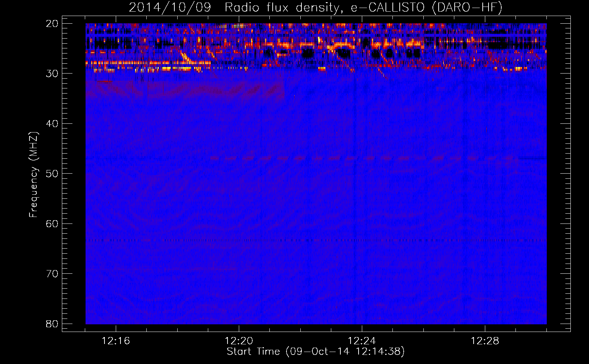
Task: Click the date '2014/10/09' in the title
Action: (170, 7)
